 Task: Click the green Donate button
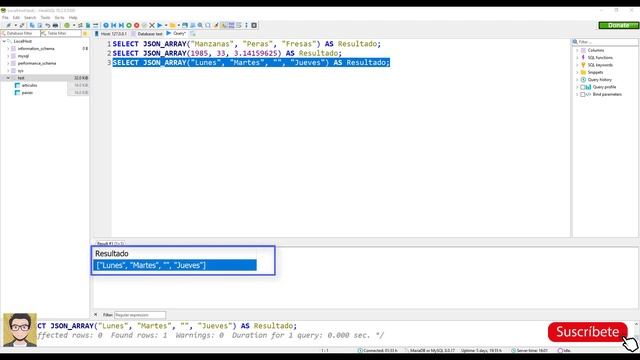(618, 25)
